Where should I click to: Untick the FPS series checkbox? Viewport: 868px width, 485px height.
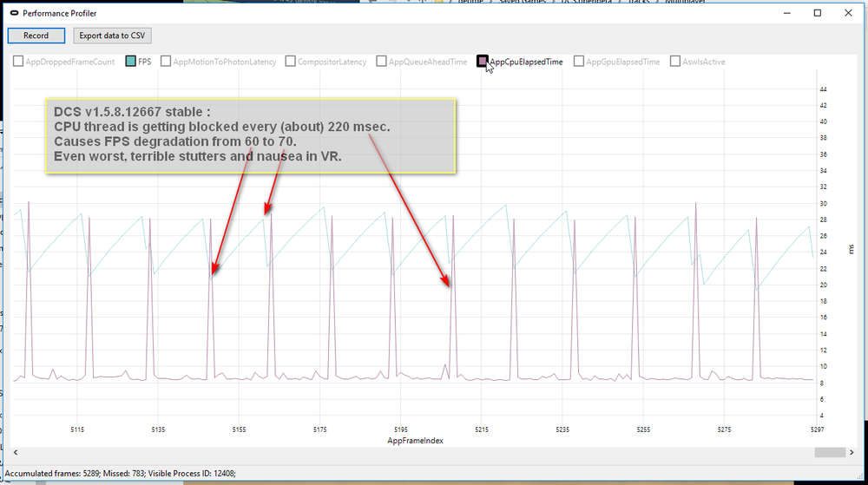pyautogui.click(x=131, y=61)
